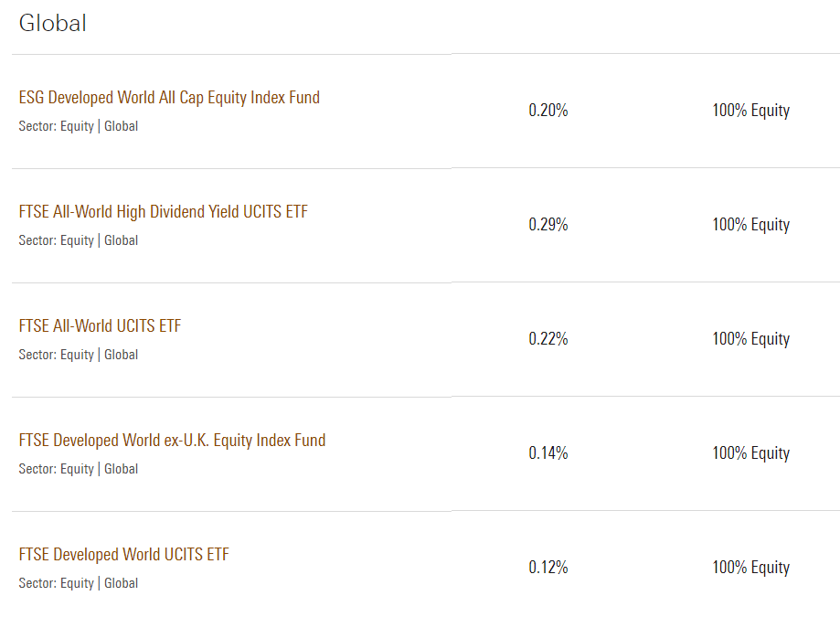This screenshot has width=840, height=617.
Task: Click 100% Equity for High Dividend Yield ETF
Action: [x=750, y=225]
